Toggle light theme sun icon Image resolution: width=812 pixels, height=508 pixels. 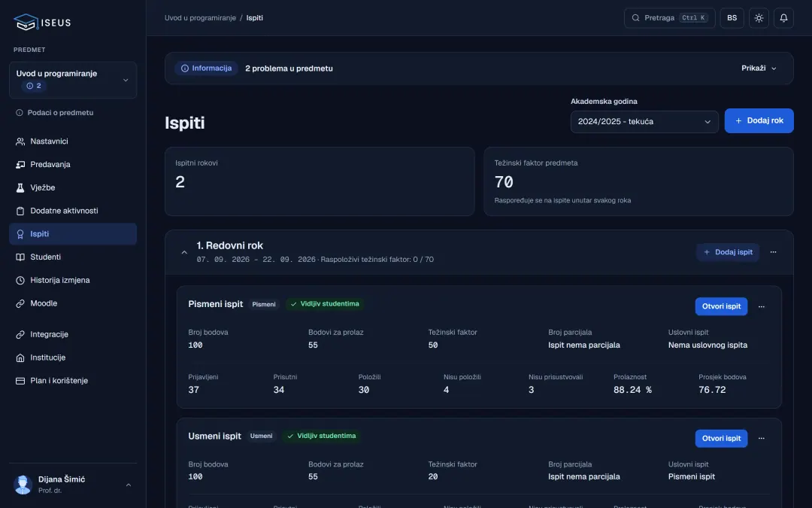click(759, 18)
